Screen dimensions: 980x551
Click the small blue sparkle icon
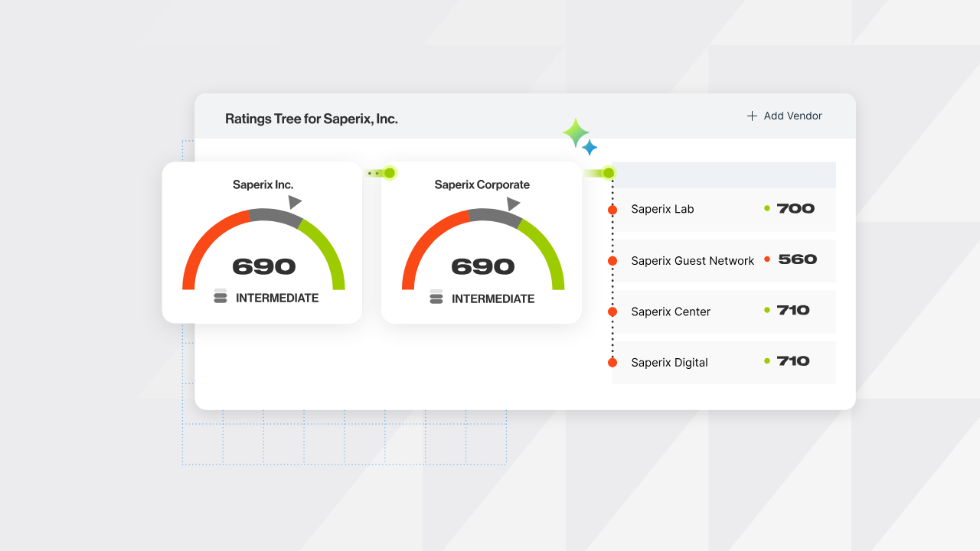point(590,148)
